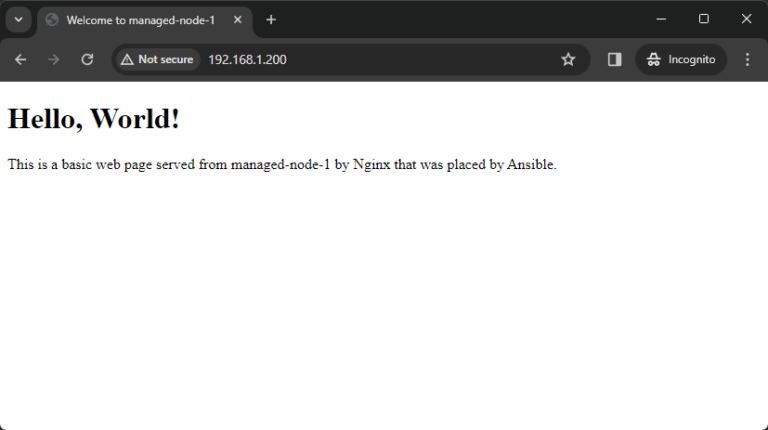The image size is (768, 430).
Task: Close the Welcome to managed-node-1 tab
Action: click(x=238, y=20)
